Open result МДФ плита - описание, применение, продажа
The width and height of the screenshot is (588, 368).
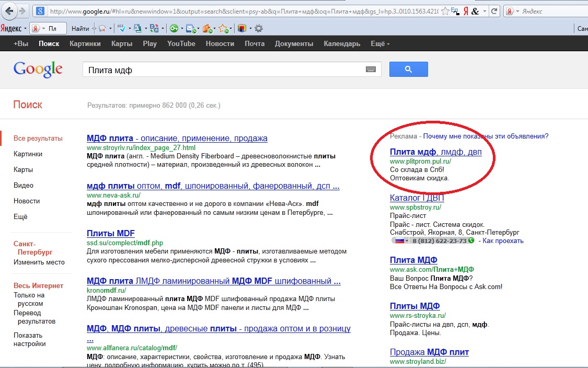click(177, 138)
